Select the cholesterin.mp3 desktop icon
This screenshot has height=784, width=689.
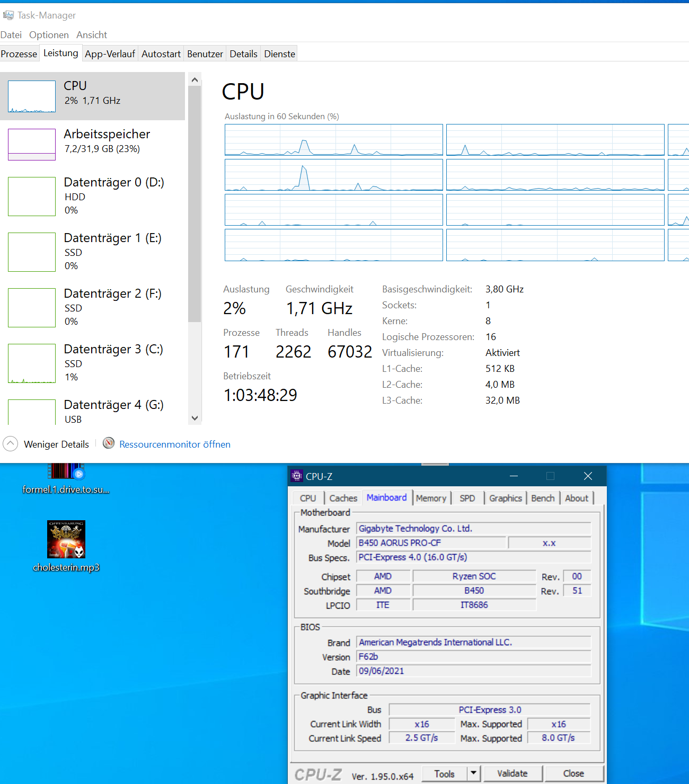[66, 539]
